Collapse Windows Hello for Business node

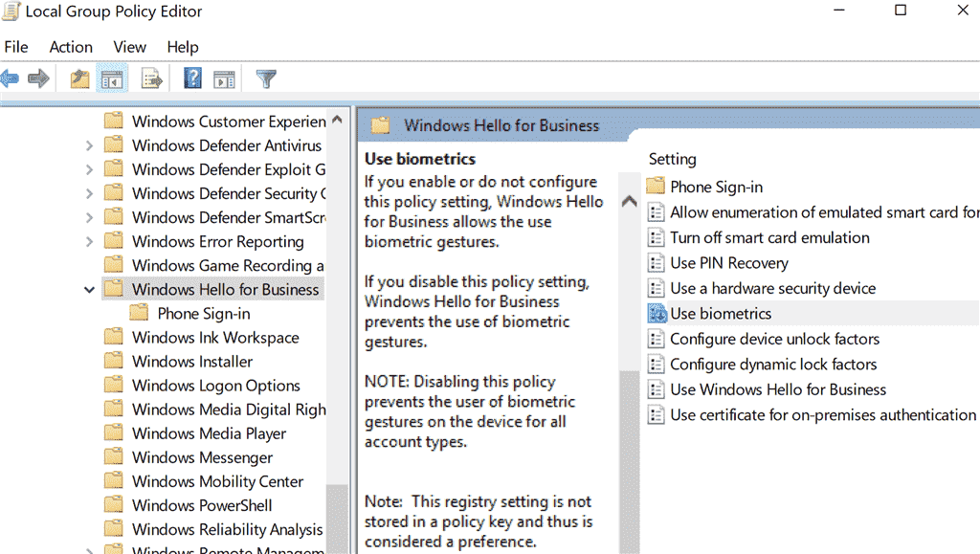[89, 290]
